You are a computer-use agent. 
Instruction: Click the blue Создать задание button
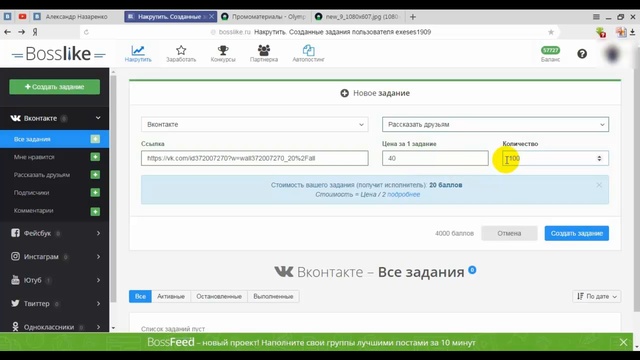tap(576, 233)
